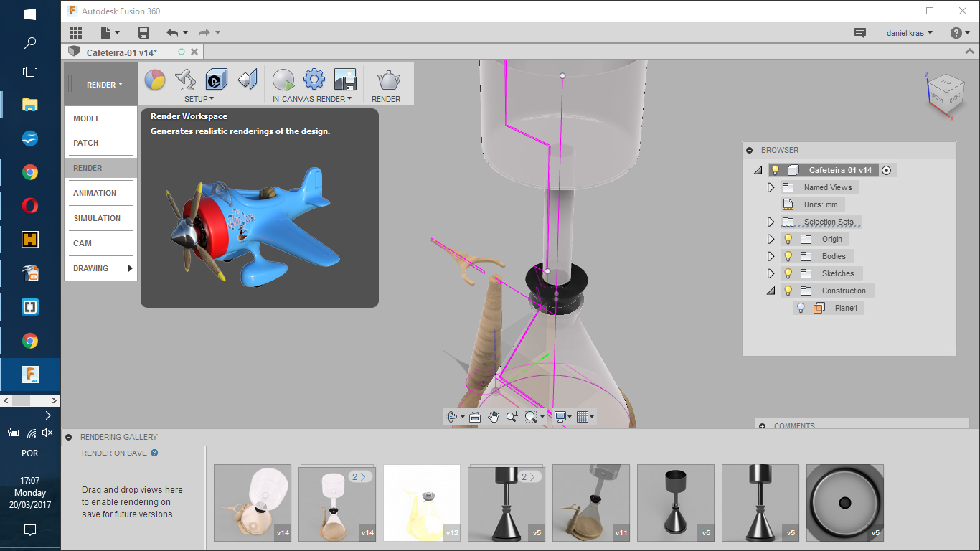Toggle the Origin folder lightbulb
This screenshot has height=551, width=980.
[787, 239]
